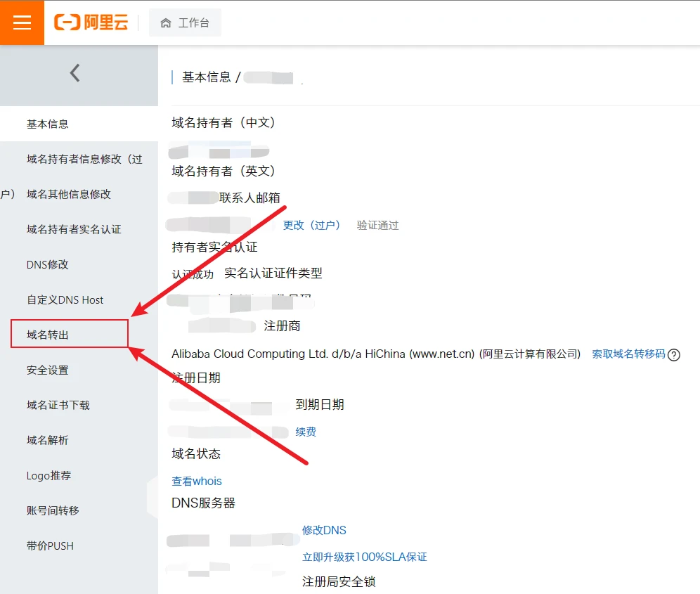The width and height of the screenshot is (700, 594).
Task: Click the 验证通过 status text
Action: 377,225
